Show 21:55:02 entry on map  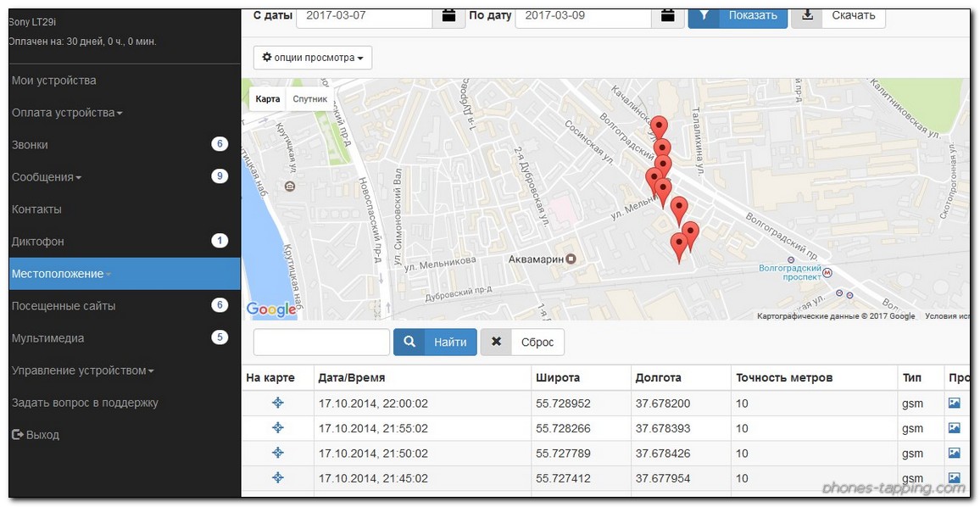pos(278,428)
